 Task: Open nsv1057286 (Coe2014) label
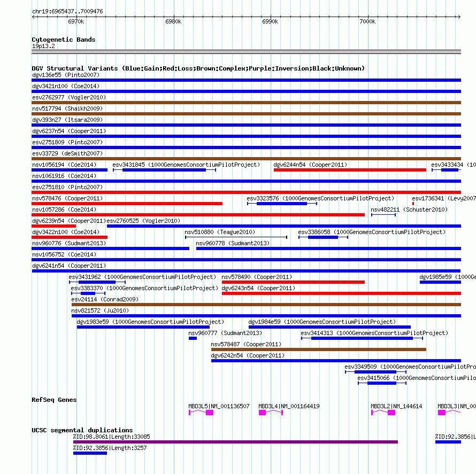coord(64,209)
